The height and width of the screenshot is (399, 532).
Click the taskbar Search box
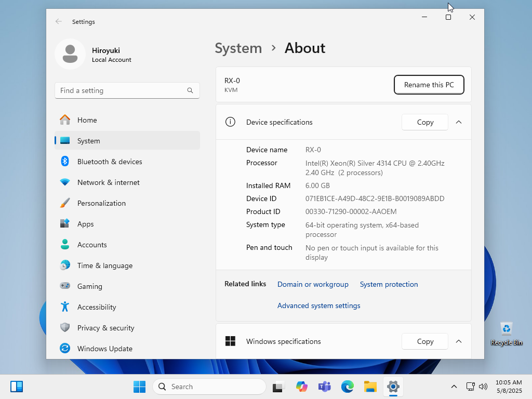point(209,387)
